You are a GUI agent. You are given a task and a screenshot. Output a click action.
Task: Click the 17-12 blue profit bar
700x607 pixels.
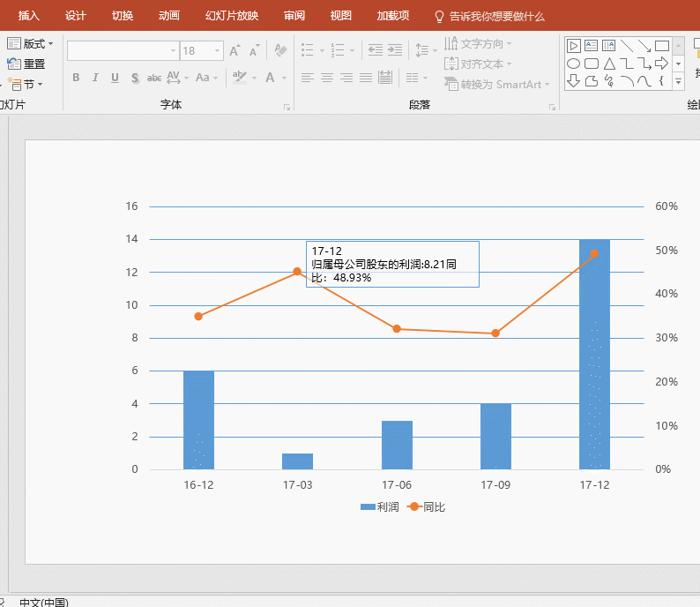(594, 354)
